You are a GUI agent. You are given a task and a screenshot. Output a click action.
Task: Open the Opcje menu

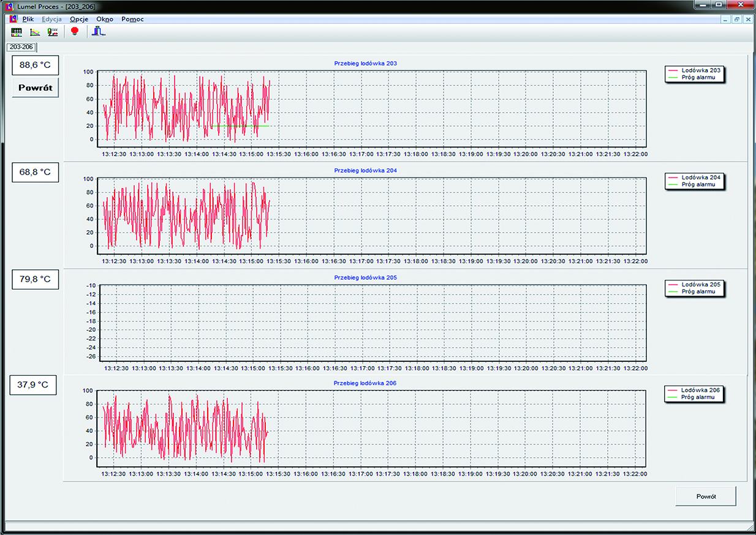tap(79, 19)
